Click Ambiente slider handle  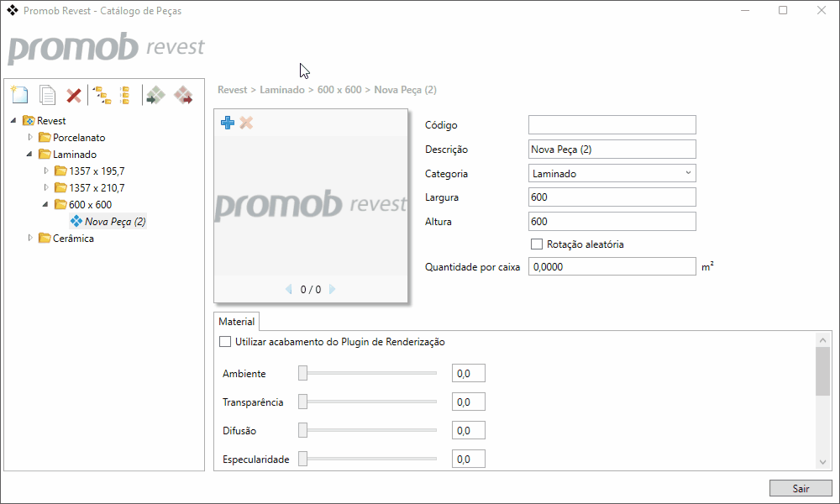(302, 373)
